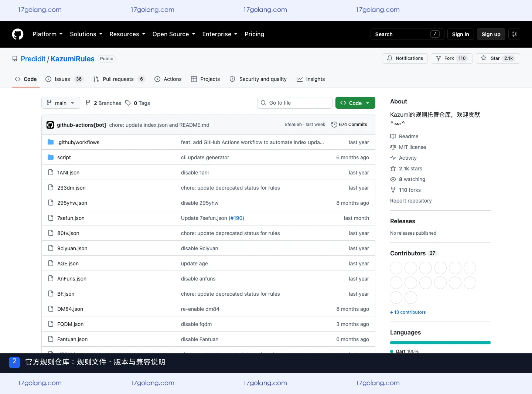View the 674 Commits history
Screen dimensions: 532x394
(349, 125)
